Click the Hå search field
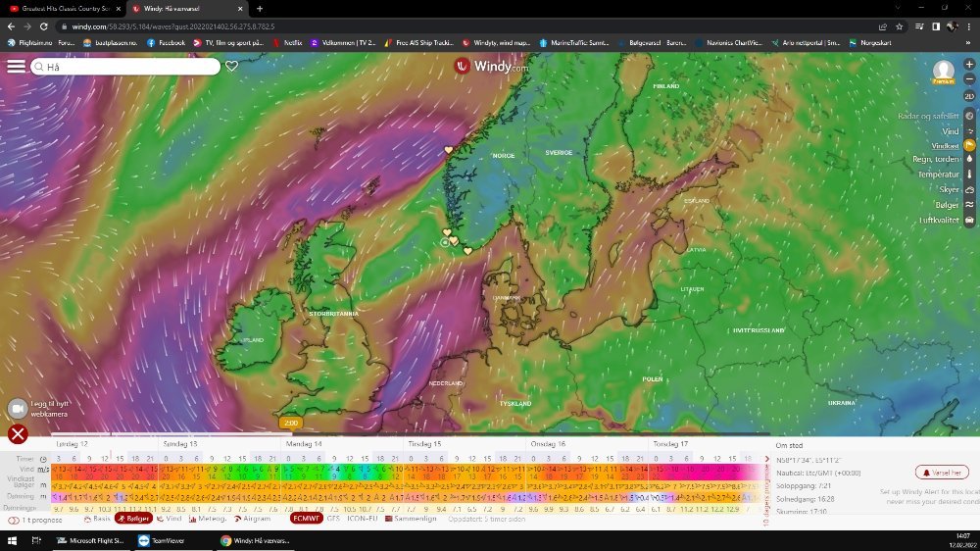 125,67
